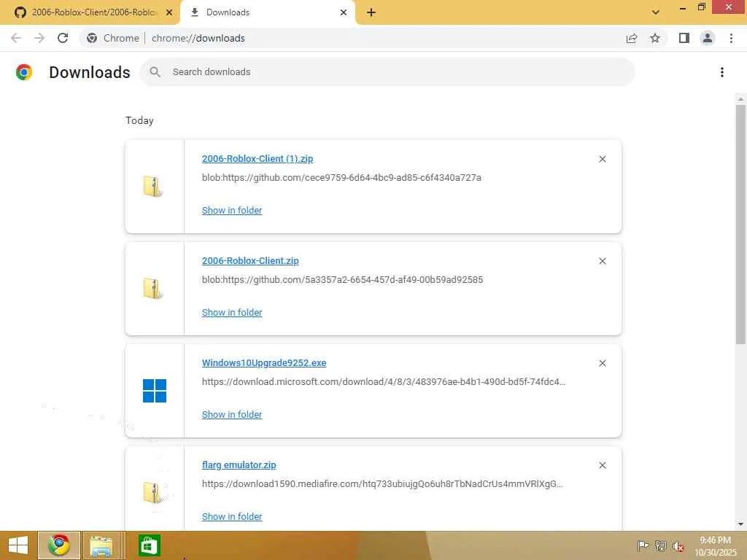This screenshot has height=560, width=747.
Task: Click the share page icon in address bar
Action: click(632, 38)
